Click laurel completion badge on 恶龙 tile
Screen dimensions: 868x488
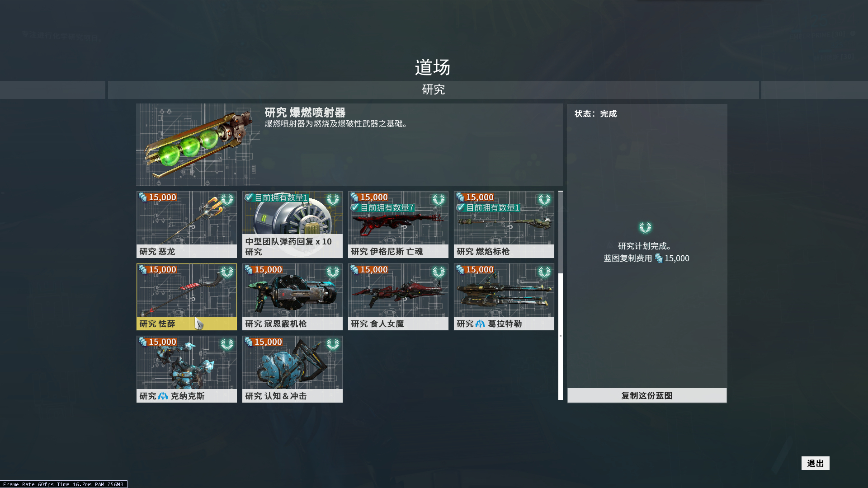227,199
